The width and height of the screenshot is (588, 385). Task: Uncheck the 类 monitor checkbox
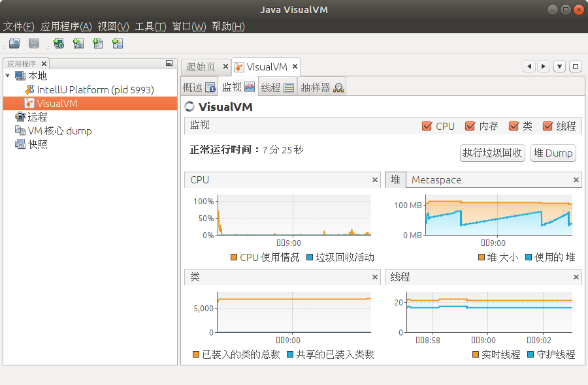pyautogui.click(x=514, y=126)
